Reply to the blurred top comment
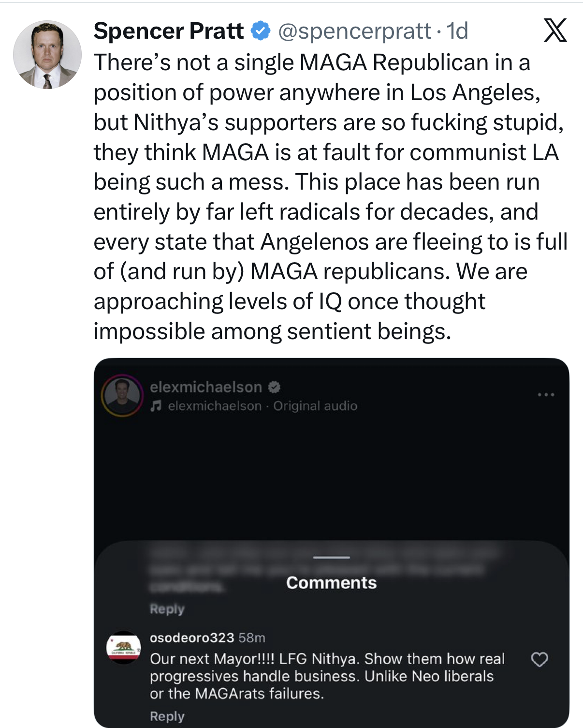This screenshot has width=583, height=728. coord(167,609)
